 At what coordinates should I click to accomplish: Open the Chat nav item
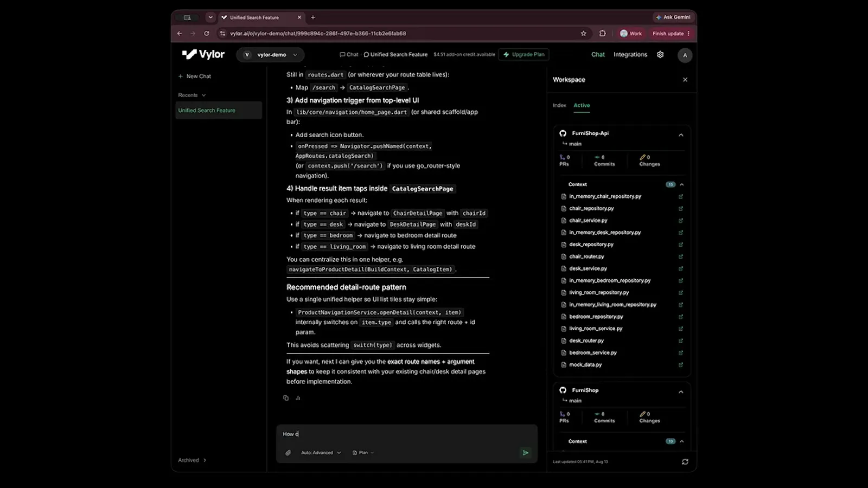coord(598,55)
